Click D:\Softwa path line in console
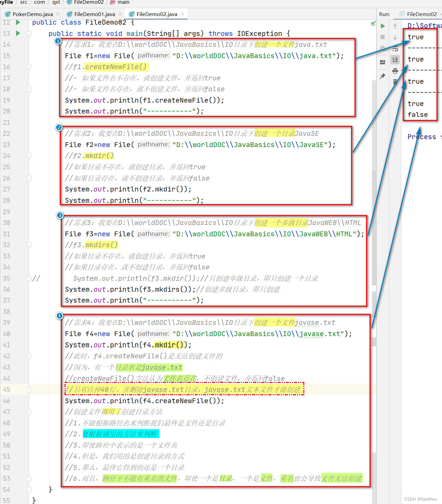This screenshot has height=504, width=442. click(x=425, y=26)
